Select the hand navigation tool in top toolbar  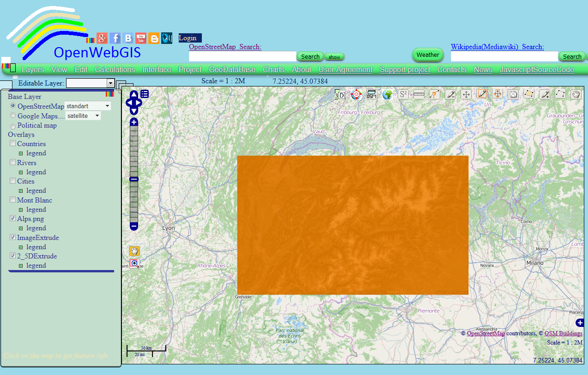[x=576, y=94]
